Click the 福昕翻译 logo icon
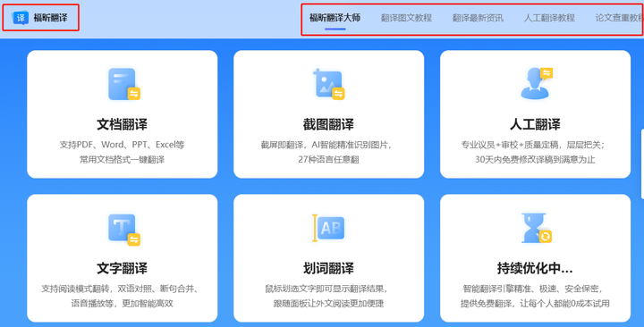The height and width of the screenshot is (327, 644). point(21,17)
